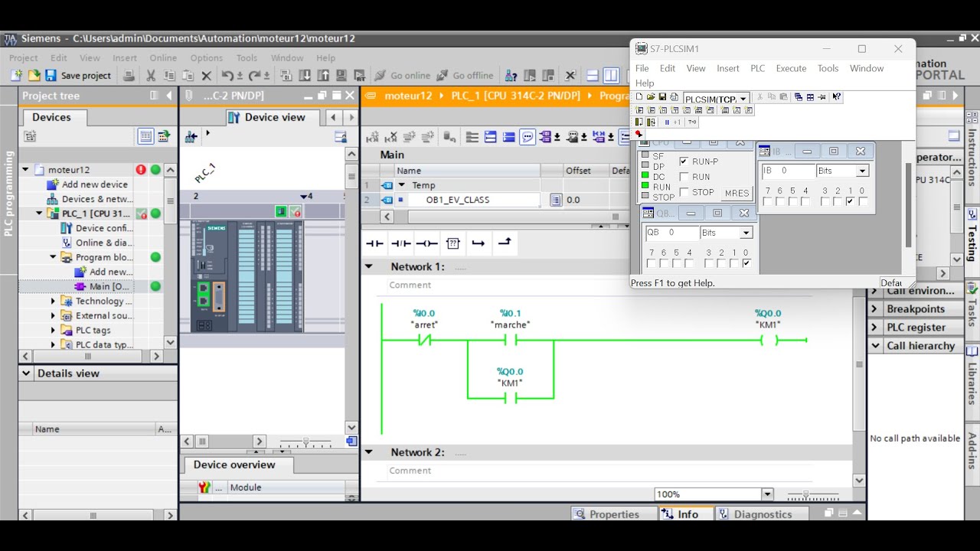The image size is (980, 551).
Task: Toggle the network comments speech-bubble icon
Action: pyautogui.click(x=528, y=137)
